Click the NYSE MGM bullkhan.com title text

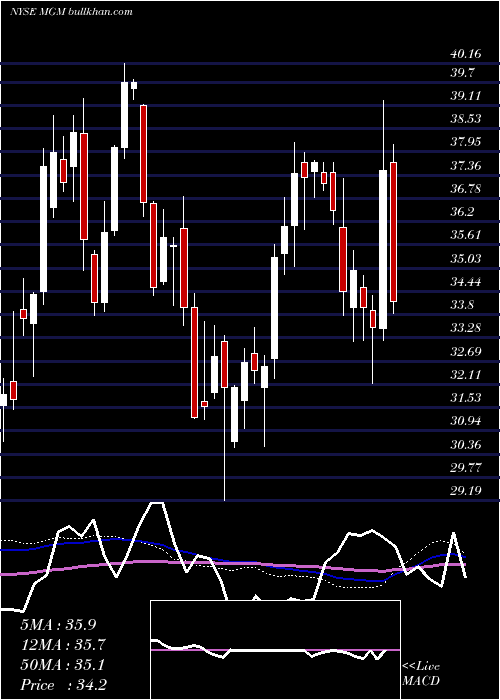[72, 12]
